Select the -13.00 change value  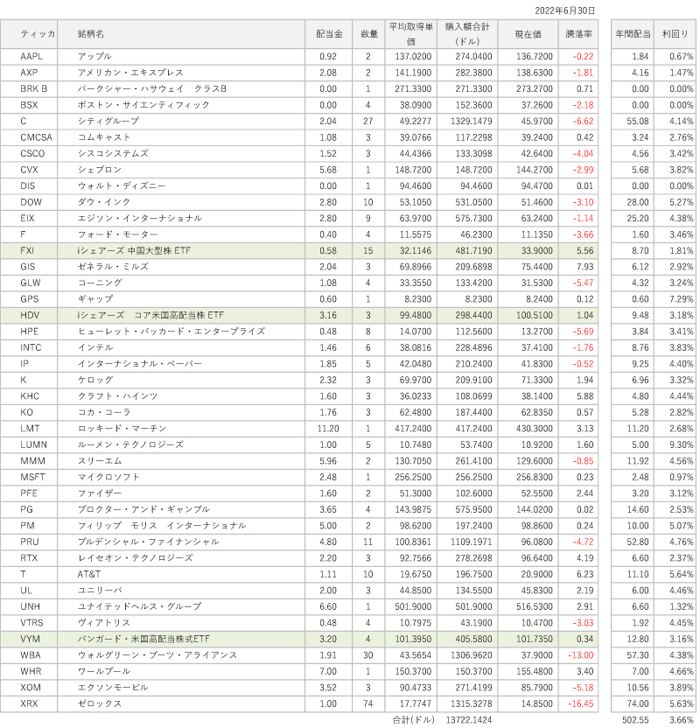(581, 655)
